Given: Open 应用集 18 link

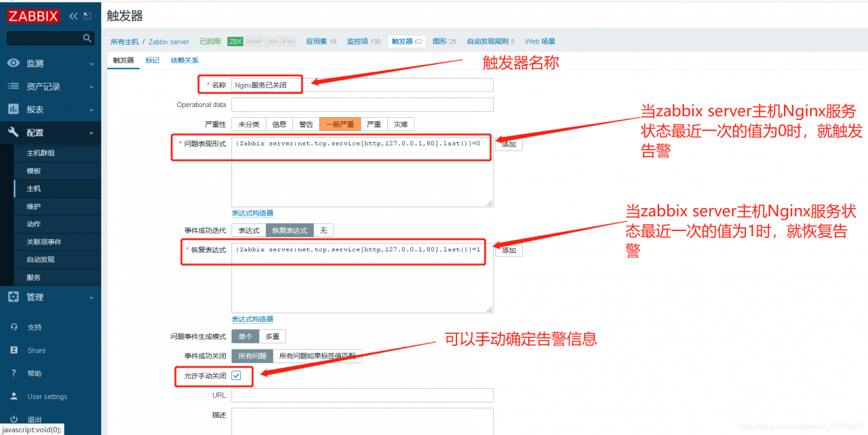Looking at the screenshot, I should [x=321, y=41].
